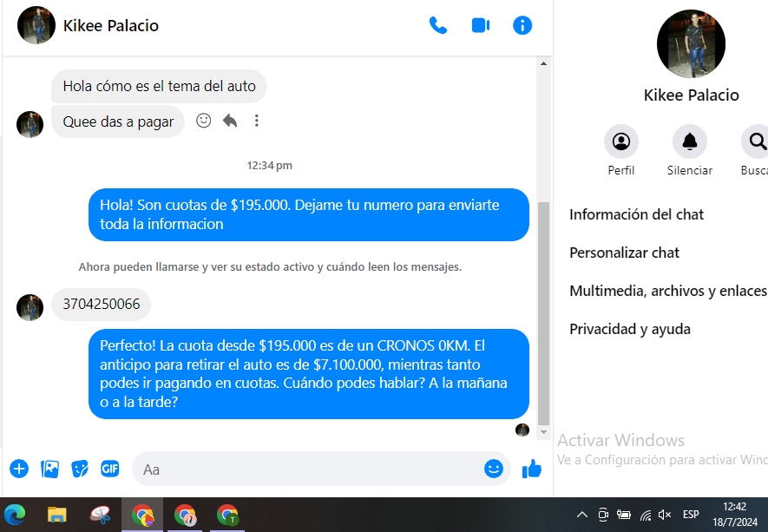Send a thumbs-up like

click(531, 470)
